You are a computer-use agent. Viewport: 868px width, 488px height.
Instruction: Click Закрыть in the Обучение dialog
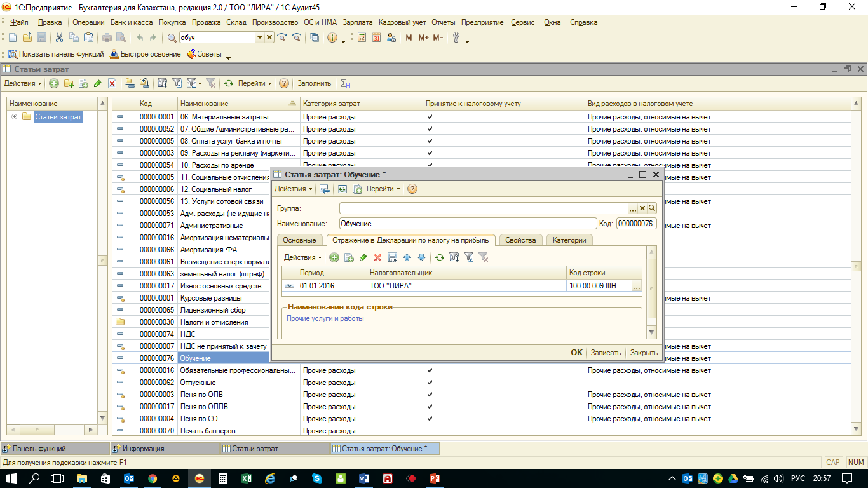coord(644,353)
